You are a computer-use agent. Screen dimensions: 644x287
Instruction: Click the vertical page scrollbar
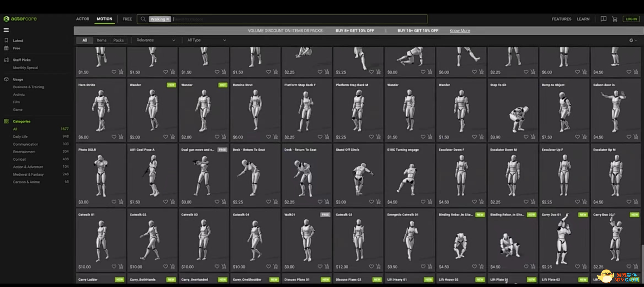click(x=642, y=263)
